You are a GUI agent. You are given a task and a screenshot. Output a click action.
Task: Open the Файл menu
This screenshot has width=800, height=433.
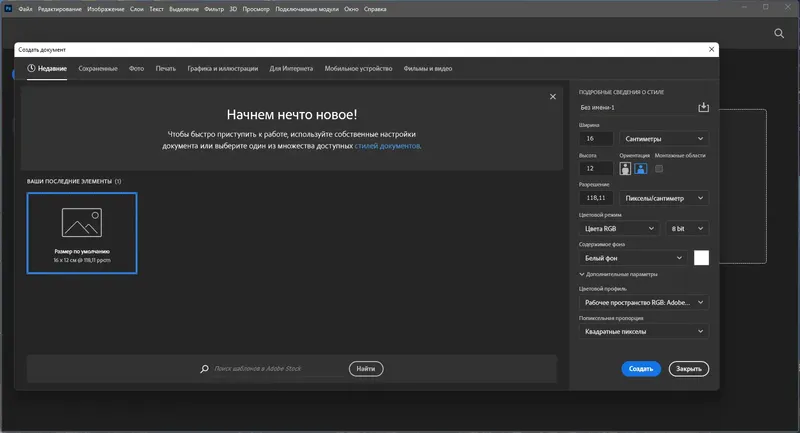[x=26, y=9]
